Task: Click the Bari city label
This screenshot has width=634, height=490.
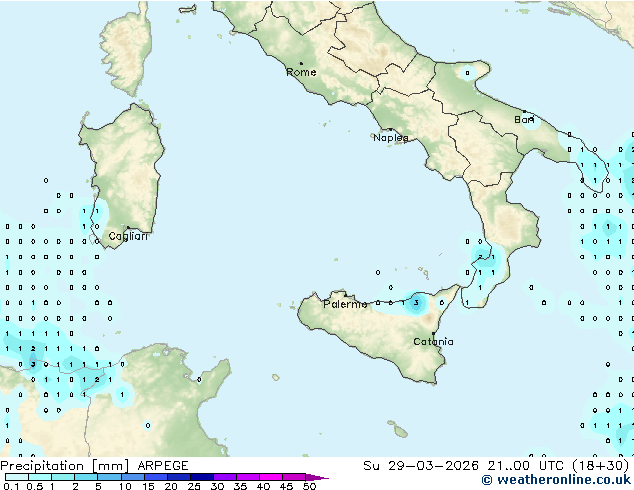Action: (524, 120)
